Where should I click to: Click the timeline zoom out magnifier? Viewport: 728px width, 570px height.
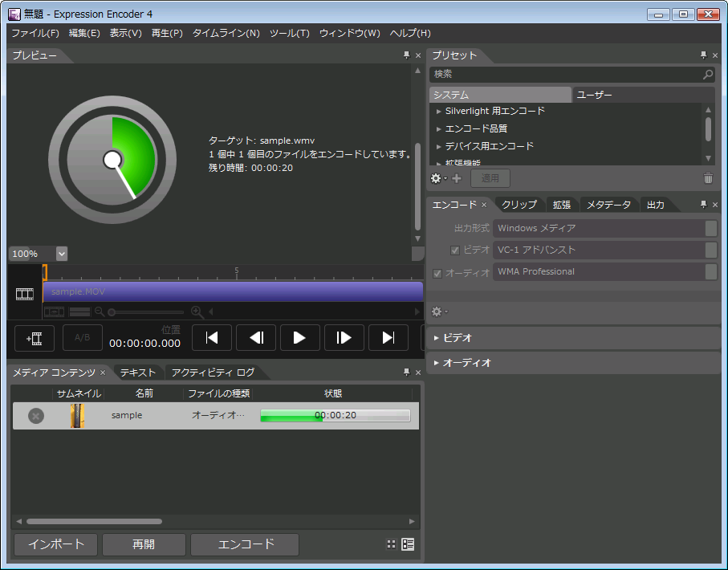click(x=100, y=311)
